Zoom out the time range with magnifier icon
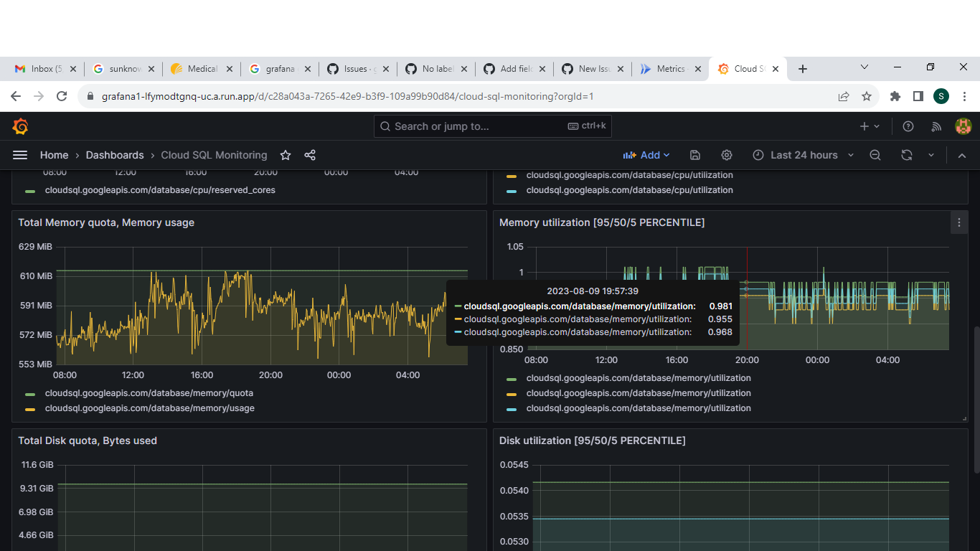Viewport: 980px width, 551px height. (x=875, y=155)
